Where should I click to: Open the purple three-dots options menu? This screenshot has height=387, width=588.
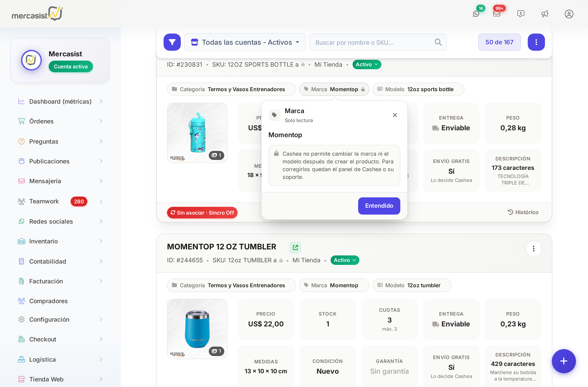coord(536,42)
